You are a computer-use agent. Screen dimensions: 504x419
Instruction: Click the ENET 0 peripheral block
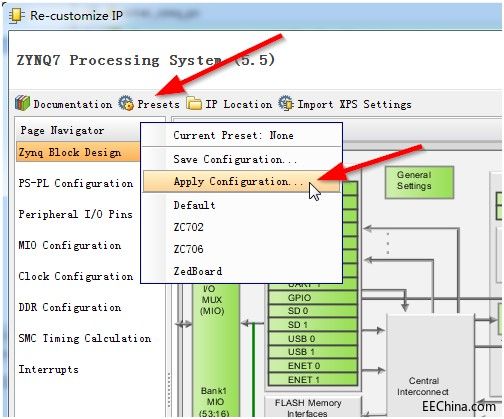tap(313, 366)
